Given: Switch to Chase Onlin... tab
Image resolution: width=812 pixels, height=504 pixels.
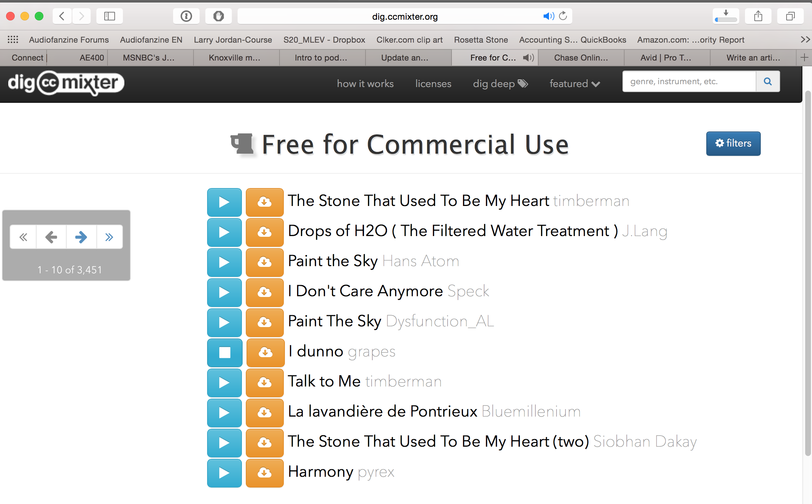Looking at the screenshot, I should point(581,58).
